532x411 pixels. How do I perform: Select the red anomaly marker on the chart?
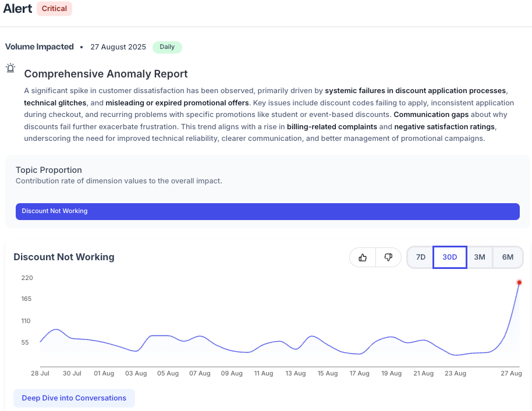pos(520,282)
